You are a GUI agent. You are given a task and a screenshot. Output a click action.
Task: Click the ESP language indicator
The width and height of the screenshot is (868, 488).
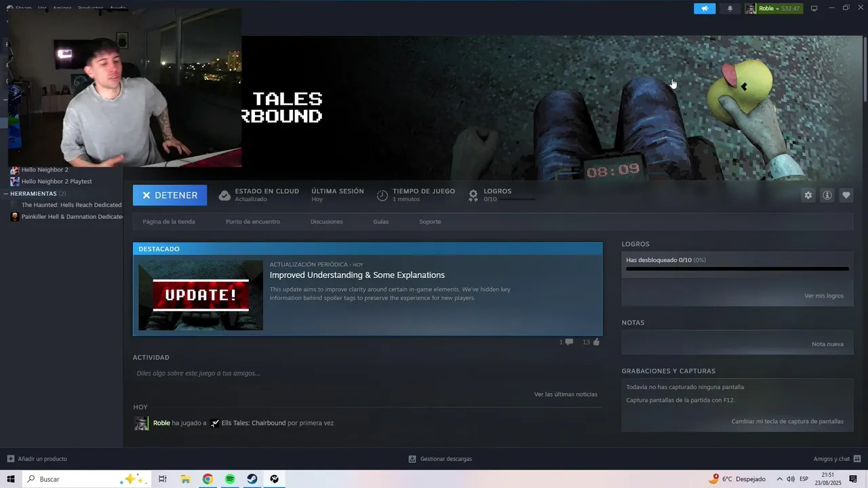pyautogui.click(x=804, y=479)
